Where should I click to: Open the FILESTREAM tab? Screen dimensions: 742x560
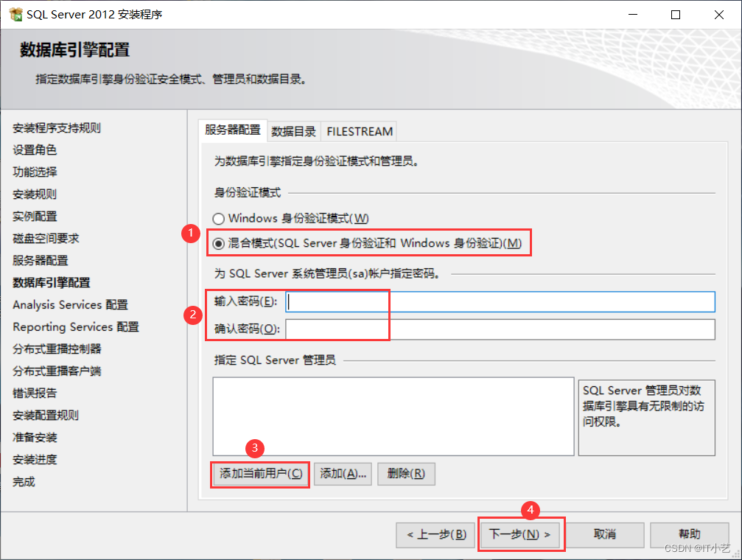click(359, 132)
